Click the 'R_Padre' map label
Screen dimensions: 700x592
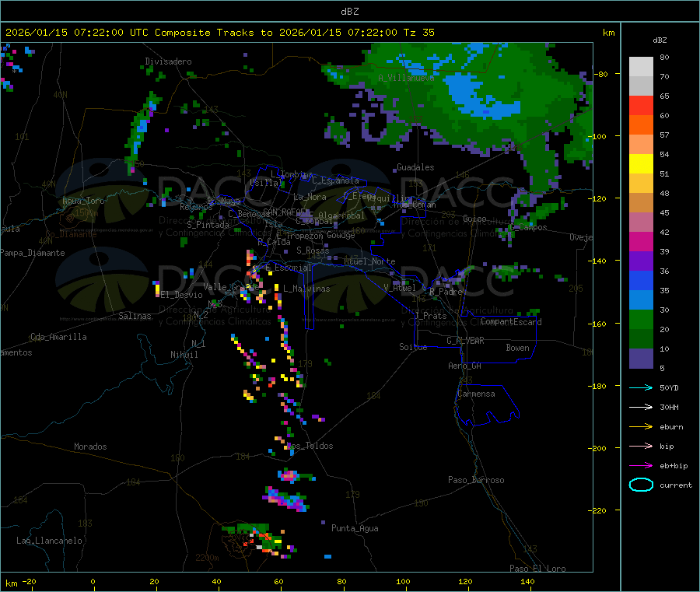click(446, 292)
